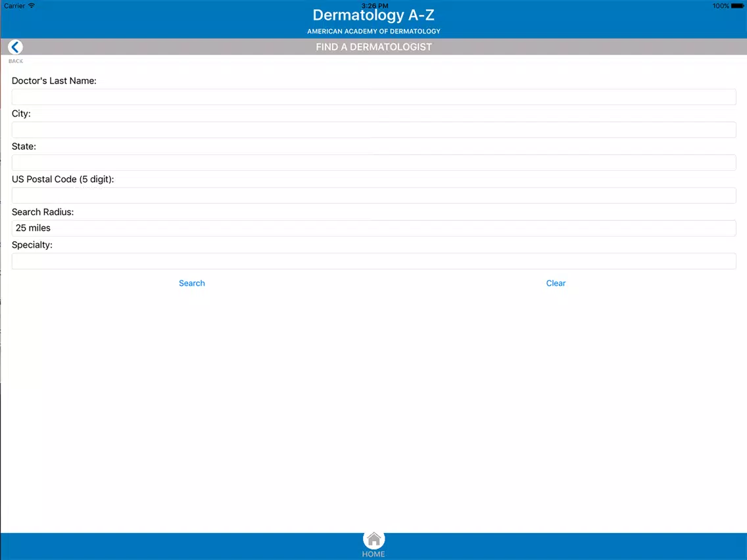Click the Carrier status text
The width and height of the screenshot is (747, 560).
14,6
